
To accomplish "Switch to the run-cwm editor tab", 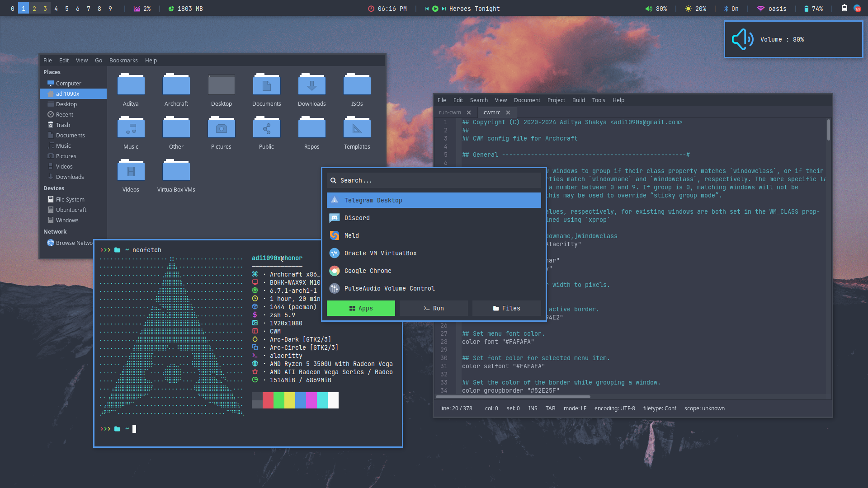I will coord(450,113).
